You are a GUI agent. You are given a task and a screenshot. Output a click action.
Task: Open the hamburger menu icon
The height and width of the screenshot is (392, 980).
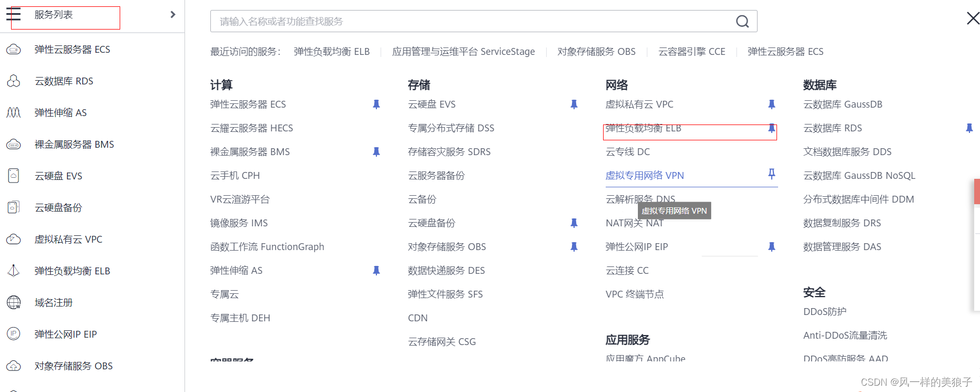(x=13, y=14)
